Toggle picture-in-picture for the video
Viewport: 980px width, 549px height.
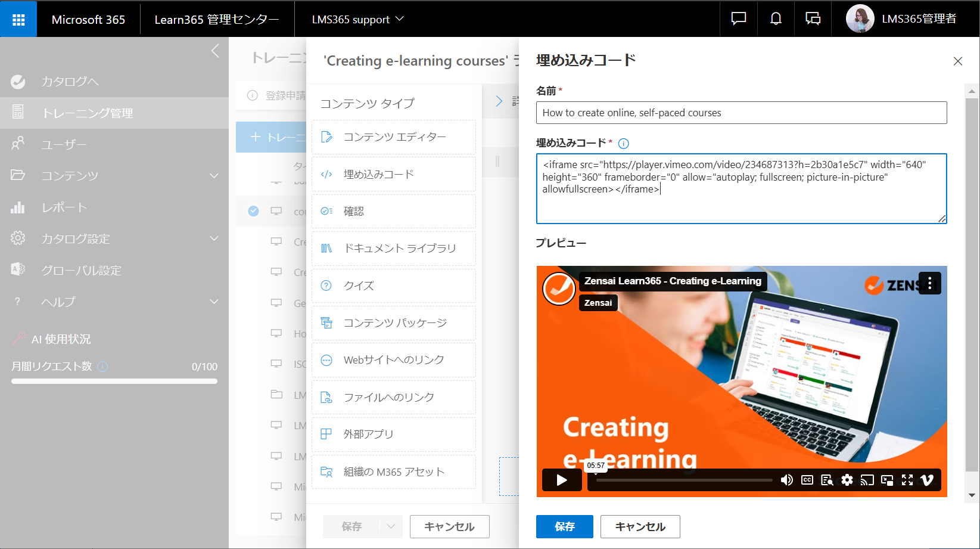click(x=887, y=480)
